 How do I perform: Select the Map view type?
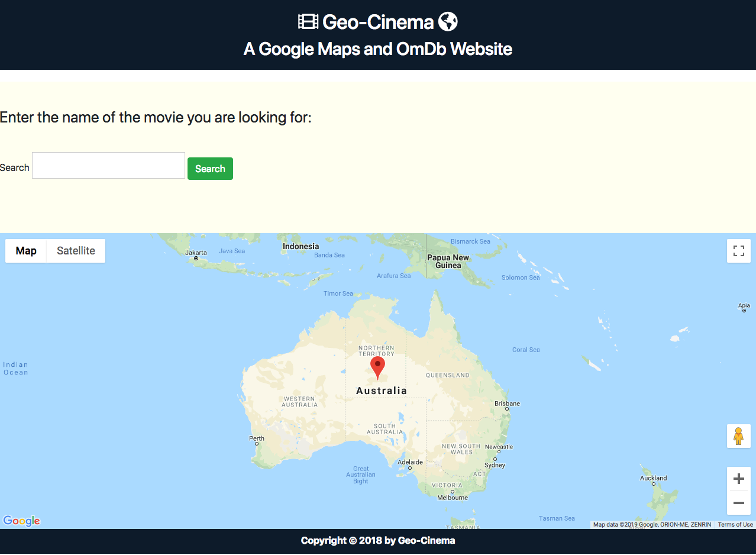pos(26,251)
